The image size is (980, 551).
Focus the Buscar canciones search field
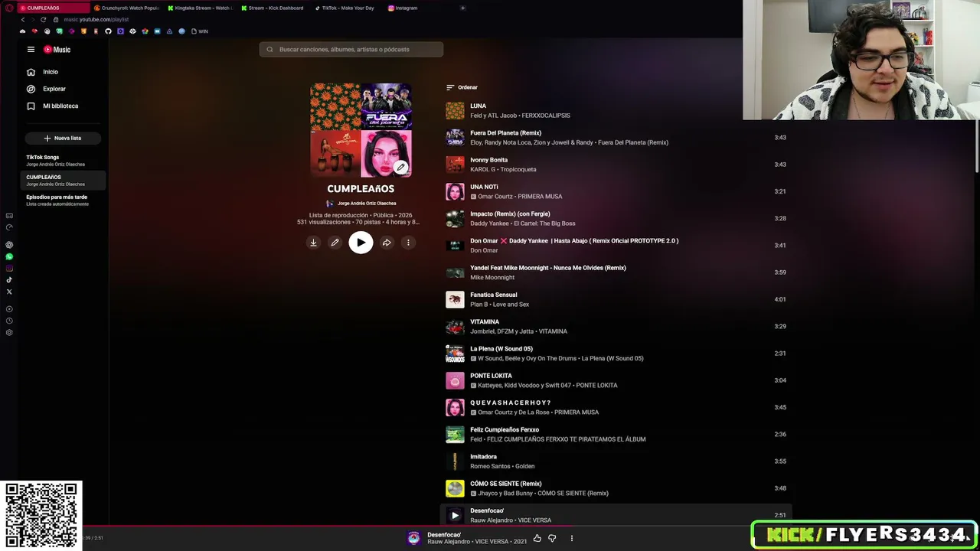pos(351,50)
